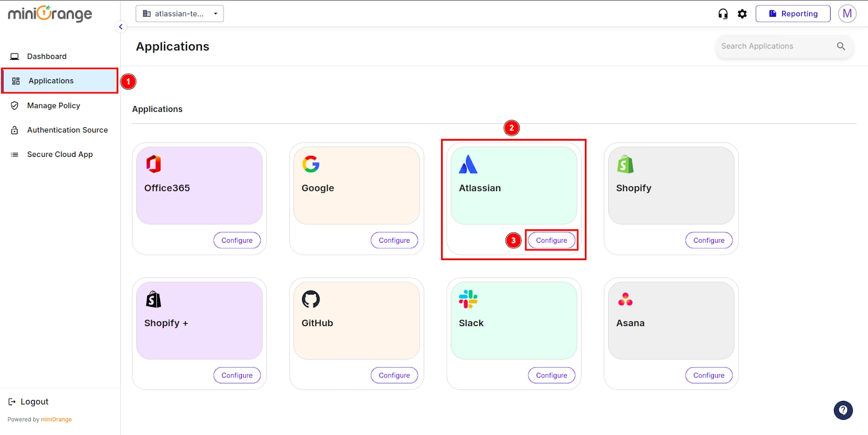Click the headset support icon
This screenshot has width=868, height=435.
[x=723, y=14]
